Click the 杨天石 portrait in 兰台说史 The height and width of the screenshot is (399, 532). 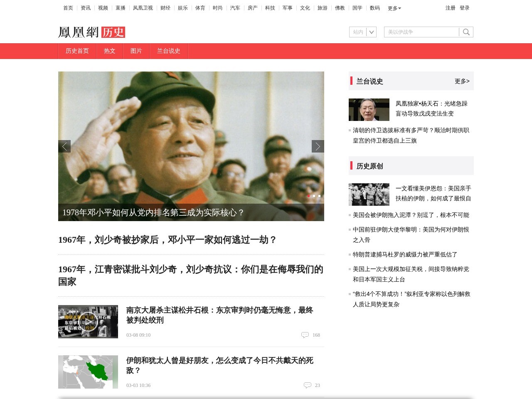pos(369,109)
